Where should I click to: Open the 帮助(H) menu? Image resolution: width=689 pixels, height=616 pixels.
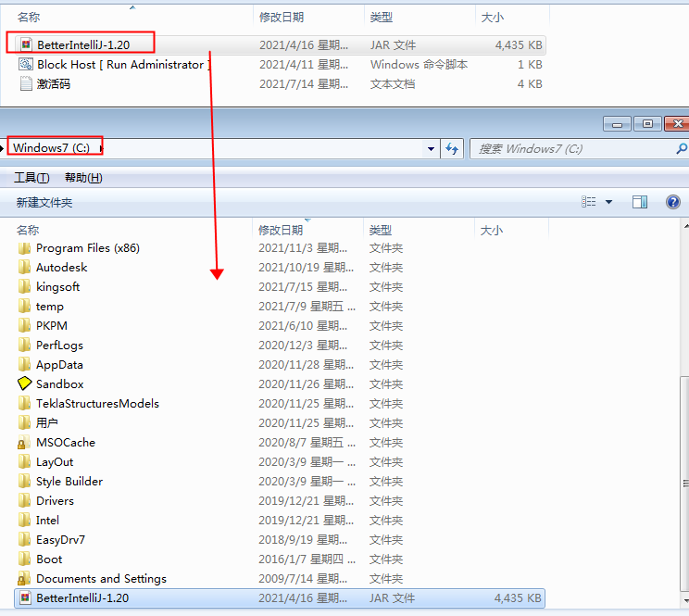tap(83, 178)
